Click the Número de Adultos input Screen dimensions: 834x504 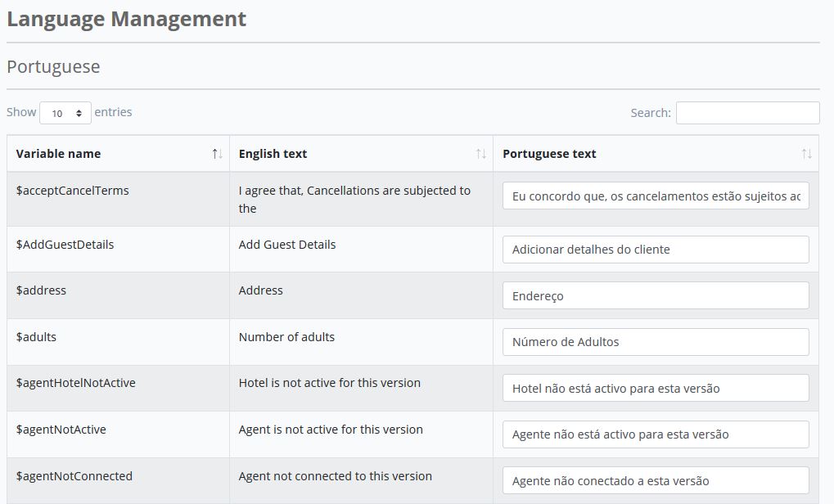tap(655, 342)
